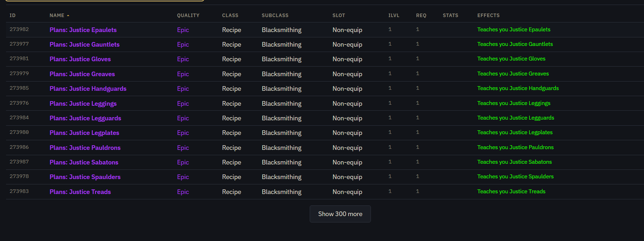
Task: Open Plans: Justice Gloves link
Action: pos(80,59)
